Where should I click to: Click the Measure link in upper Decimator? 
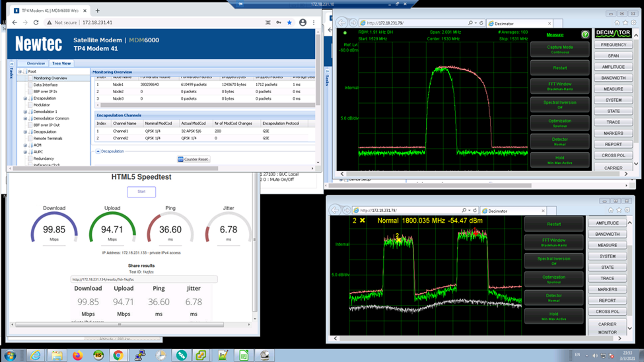click(x=555, y=35)
